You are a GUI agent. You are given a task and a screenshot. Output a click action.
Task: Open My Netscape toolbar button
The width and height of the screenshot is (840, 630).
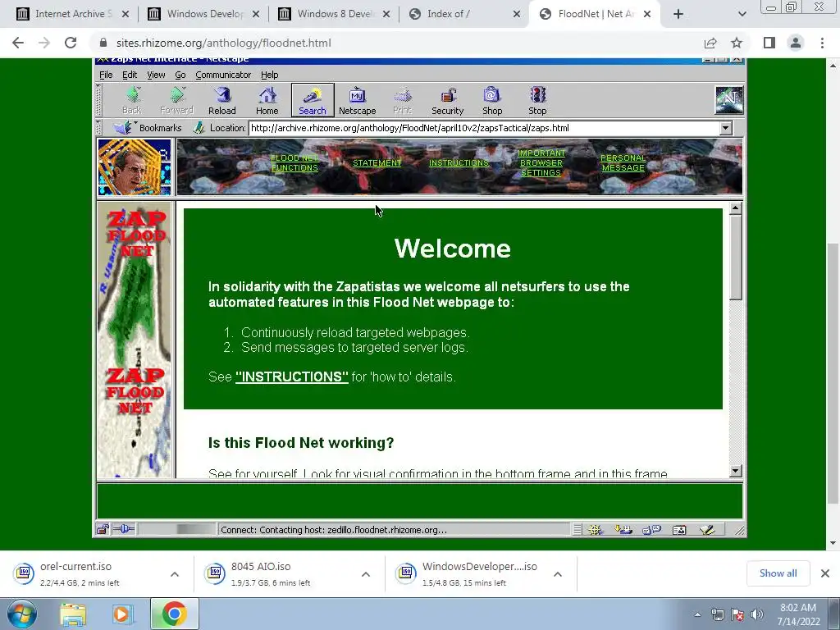point(358,100)
